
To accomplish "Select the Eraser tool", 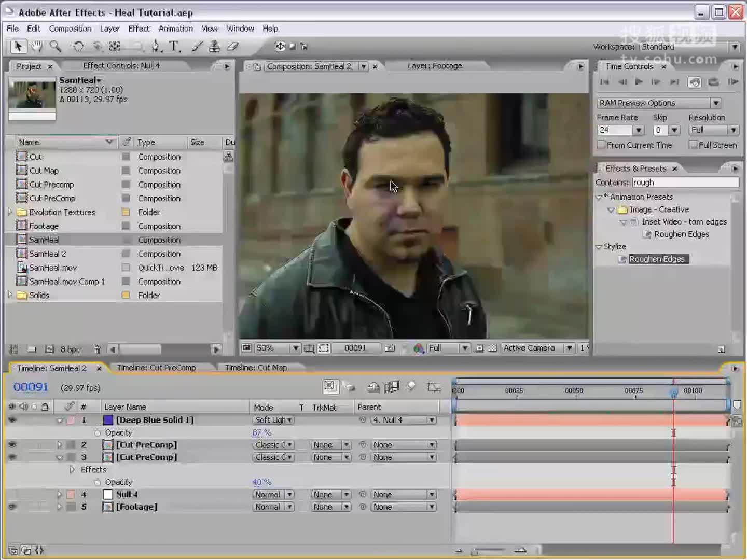I will coord(233,47).
